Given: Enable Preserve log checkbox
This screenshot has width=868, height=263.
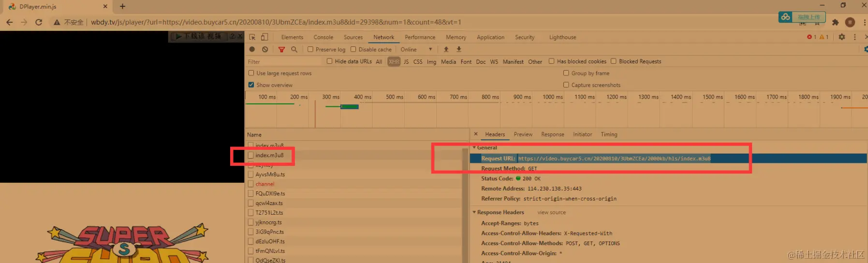Looking at the screenshot, I should click(310, 49).
